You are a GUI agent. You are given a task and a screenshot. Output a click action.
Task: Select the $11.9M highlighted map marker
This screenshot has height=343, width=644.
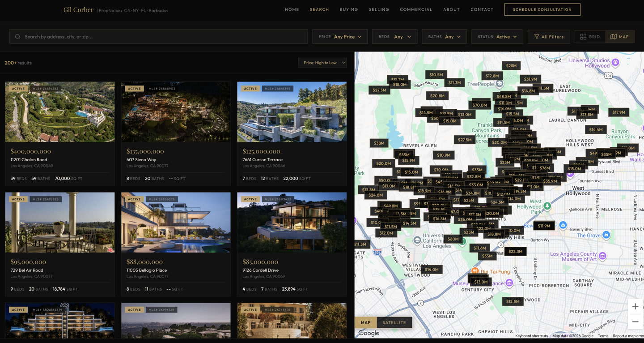tap(544, 226)
